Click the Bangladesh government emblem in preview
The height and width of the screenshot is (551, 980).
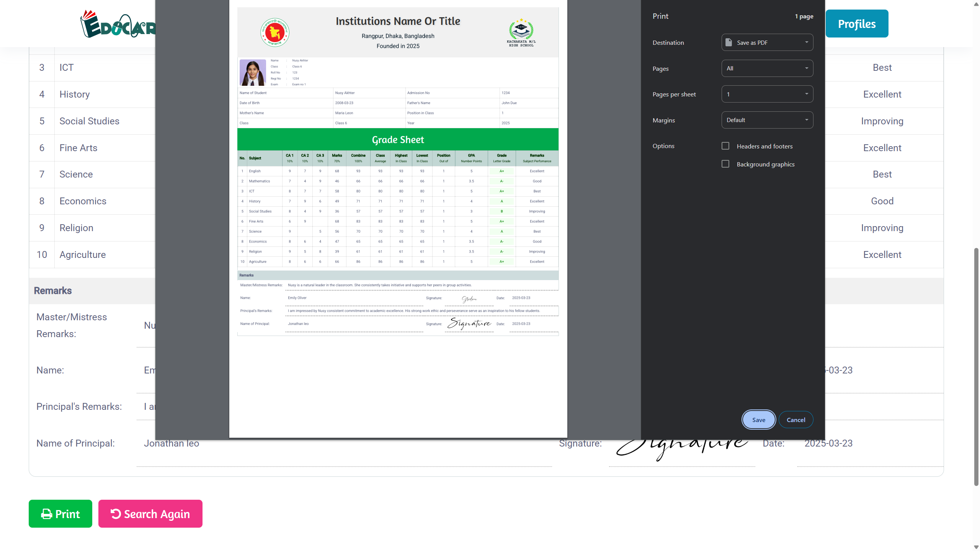tap(274, 33)
